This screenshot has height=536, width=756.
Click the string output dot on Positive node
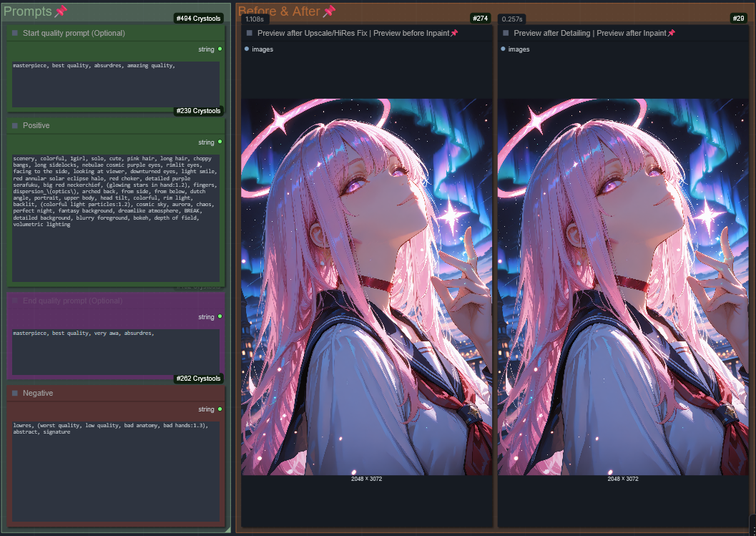tap(220, 142)
